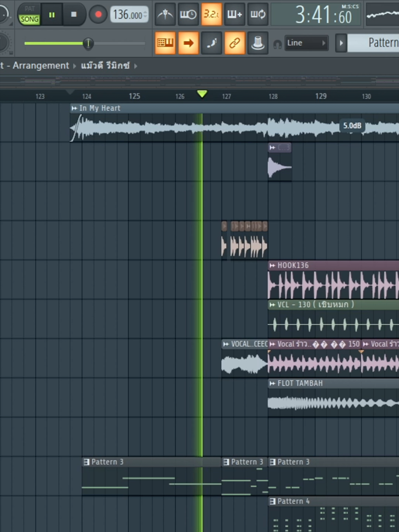Toggle typing keyboard to piano

pyautogui.click(x=165, y=43)
